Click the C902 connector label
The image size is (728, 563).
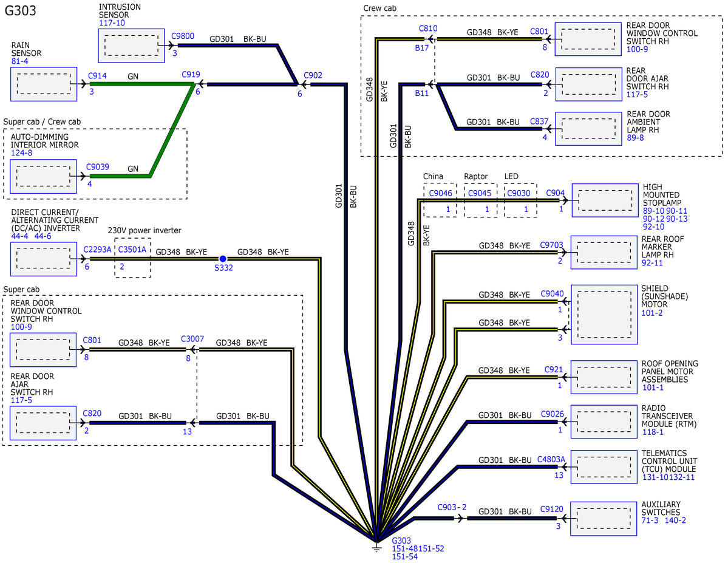click(x=313, y=75)
